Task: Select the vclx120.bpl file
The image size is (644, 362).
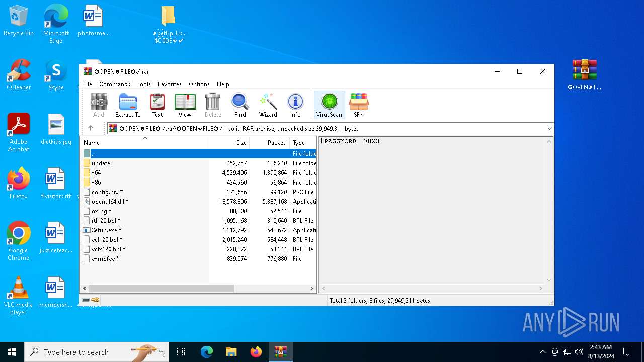Action: (x=198, y=249)
